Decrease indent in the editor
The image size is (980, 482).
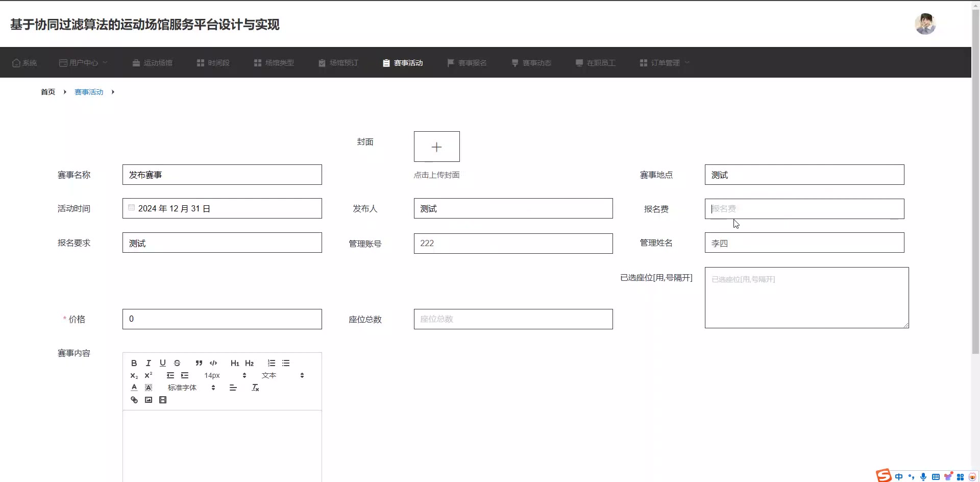pyautogui.click(x=170, y=375)
